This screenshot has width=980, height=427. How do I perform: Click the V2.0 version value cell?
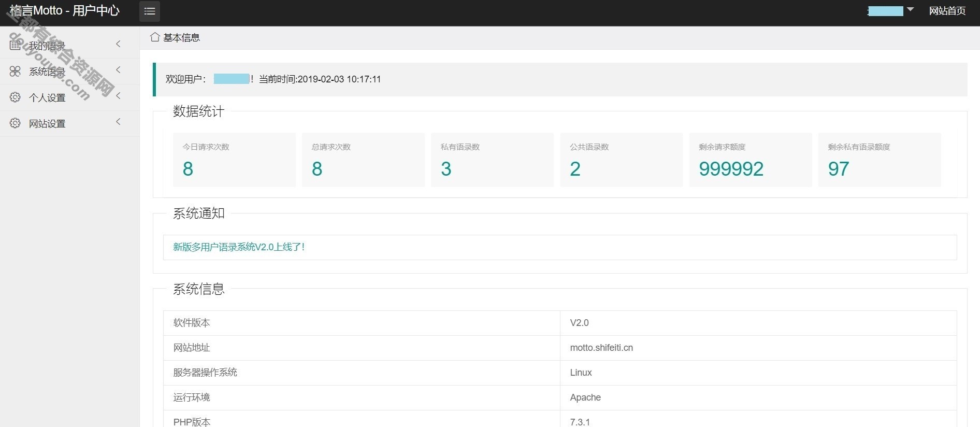coord(758,323)
